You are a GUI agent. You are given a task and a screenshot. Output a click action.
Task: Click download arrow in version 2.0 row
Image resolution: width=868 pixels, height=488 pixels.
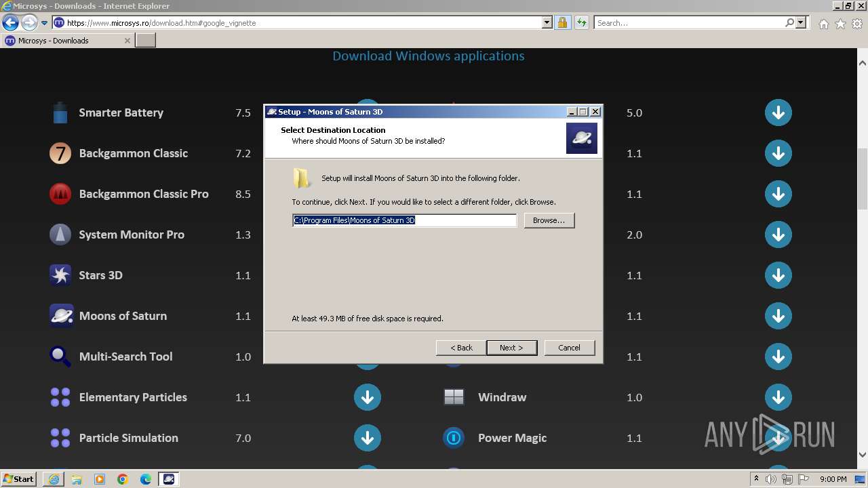[x=778, y=235]
